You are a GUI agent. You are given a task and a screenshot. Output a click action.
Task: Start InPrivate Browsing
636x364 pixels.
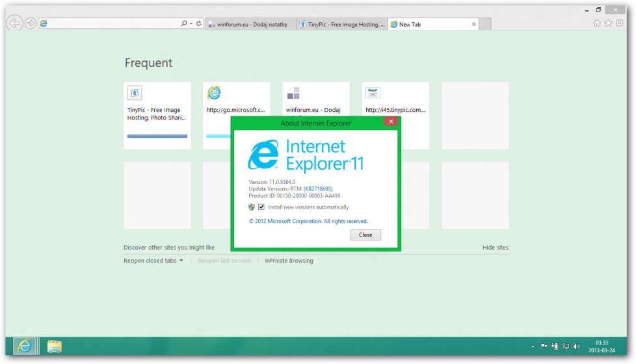289,261
